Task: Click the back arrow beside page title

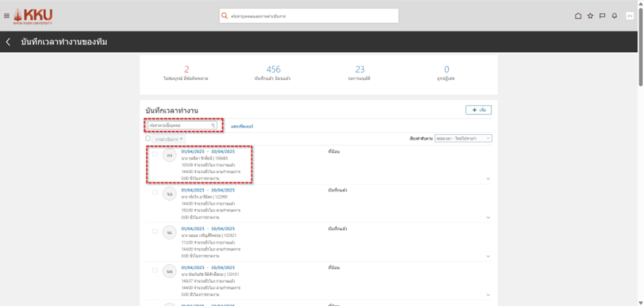Action: click(8, 42)
